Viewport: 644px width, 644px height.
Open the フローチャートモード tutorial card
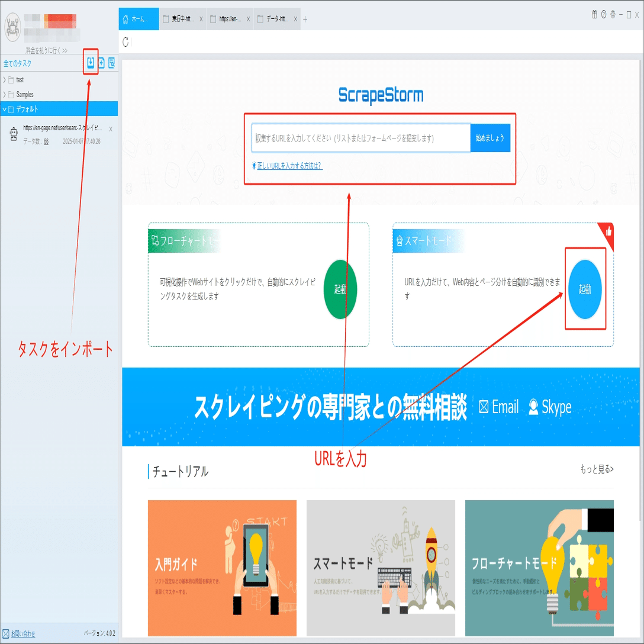tap(539, 568)
